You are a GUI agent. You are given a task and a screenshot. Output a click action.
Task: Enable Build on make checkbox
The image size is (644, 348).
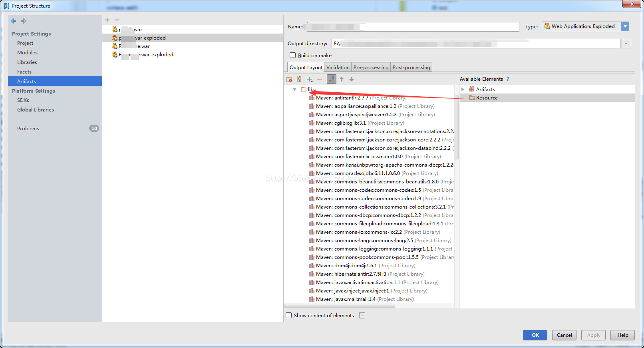coord(293,55)
